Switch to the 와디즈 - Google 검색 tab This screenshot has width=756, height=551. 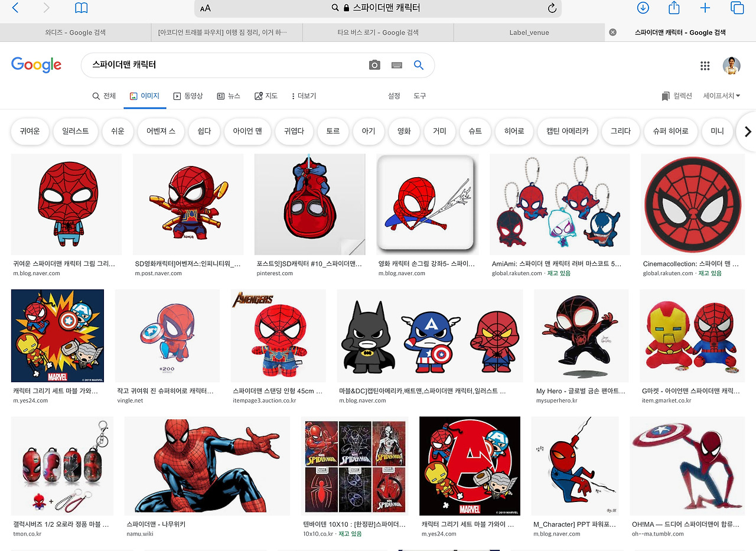tap(76, 32)
